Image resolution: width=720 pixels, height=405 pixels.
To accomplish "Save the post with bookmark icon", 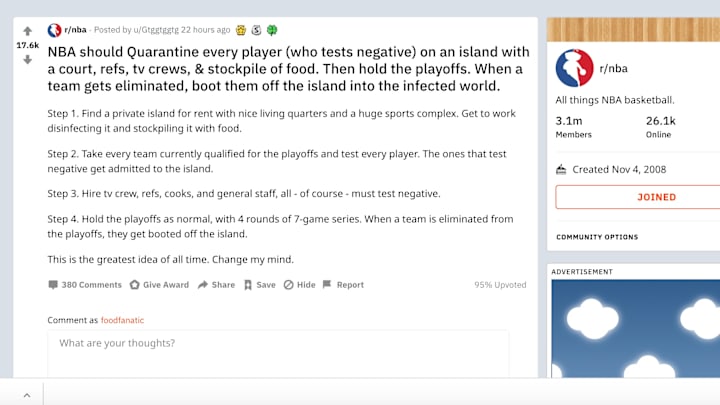I will tap(259, 285).
